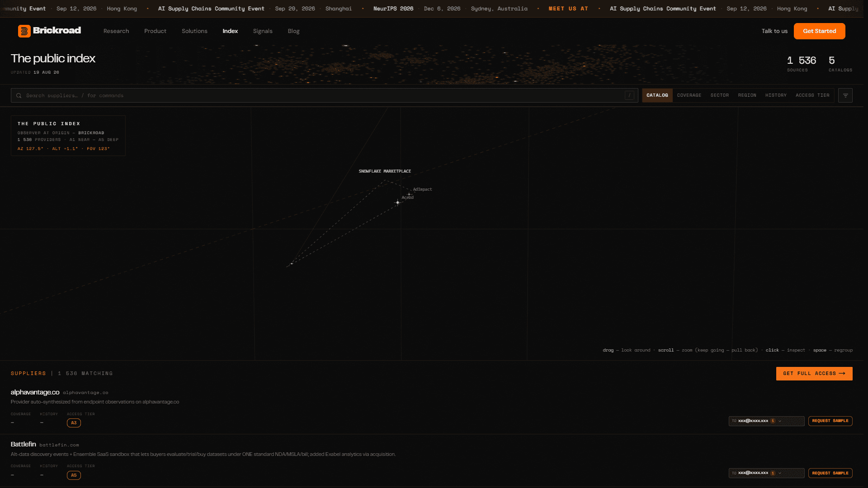Visit the Blog nav link
The width and height of the screenshot is (868, 488).
pos(293,31)
